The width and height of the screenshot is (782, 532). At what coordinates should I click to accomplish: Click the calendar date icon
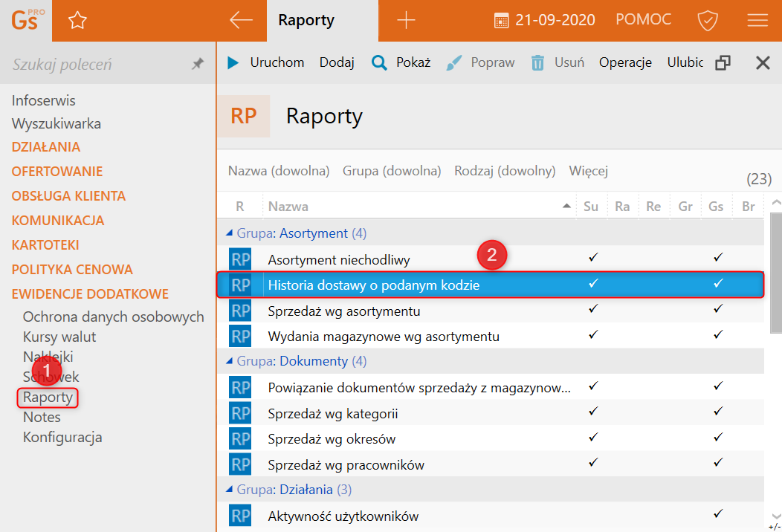click(501, 21)
